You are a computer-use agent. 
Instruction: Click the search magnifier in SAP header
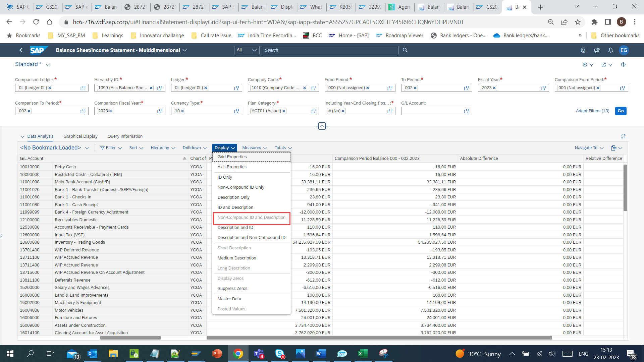405,50
